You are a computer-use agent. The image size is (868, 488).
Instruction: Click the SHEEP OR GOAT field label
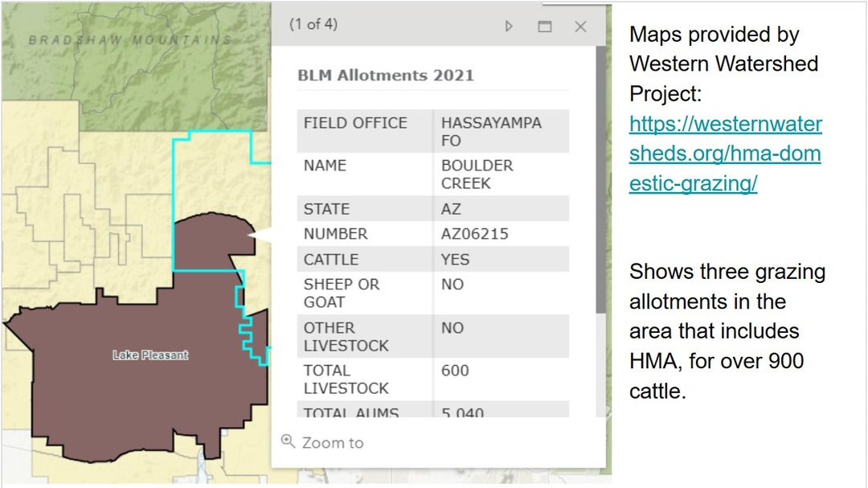[342, 293]
